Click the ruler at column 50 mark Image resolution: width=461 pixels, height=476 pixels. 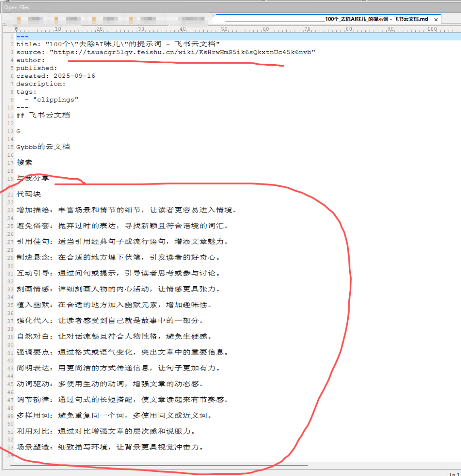pos(224,29)
